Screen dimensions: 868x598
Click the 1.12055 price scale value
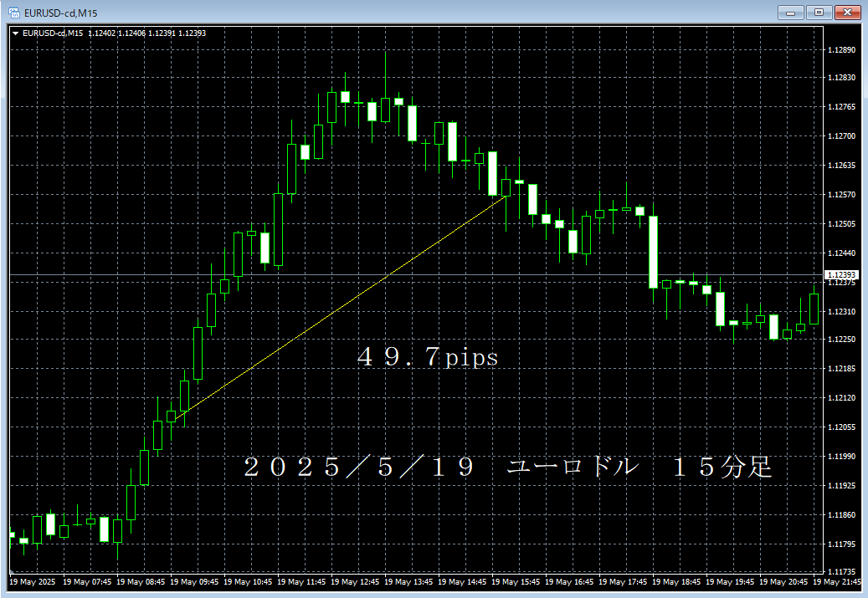(841, 427)
